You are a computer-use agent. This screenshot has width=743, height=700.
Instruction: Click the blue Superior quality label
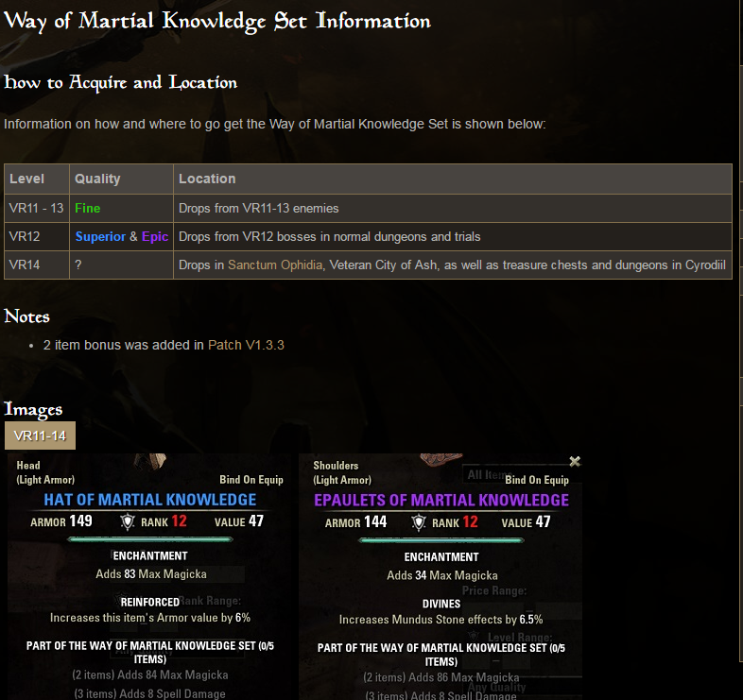click(x=100, y=236)
